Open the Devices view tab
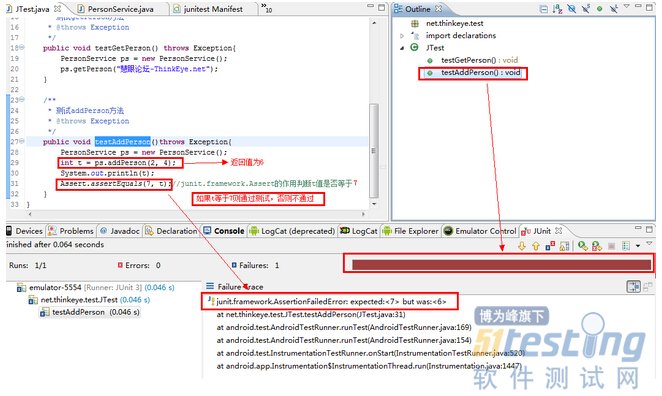The image size is (662, 396). 24,231
